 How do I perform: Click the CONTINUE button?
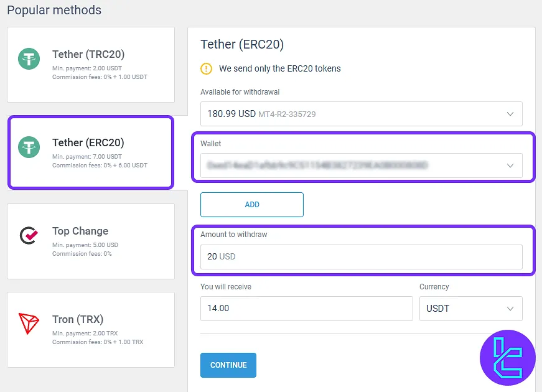point(228,365)
